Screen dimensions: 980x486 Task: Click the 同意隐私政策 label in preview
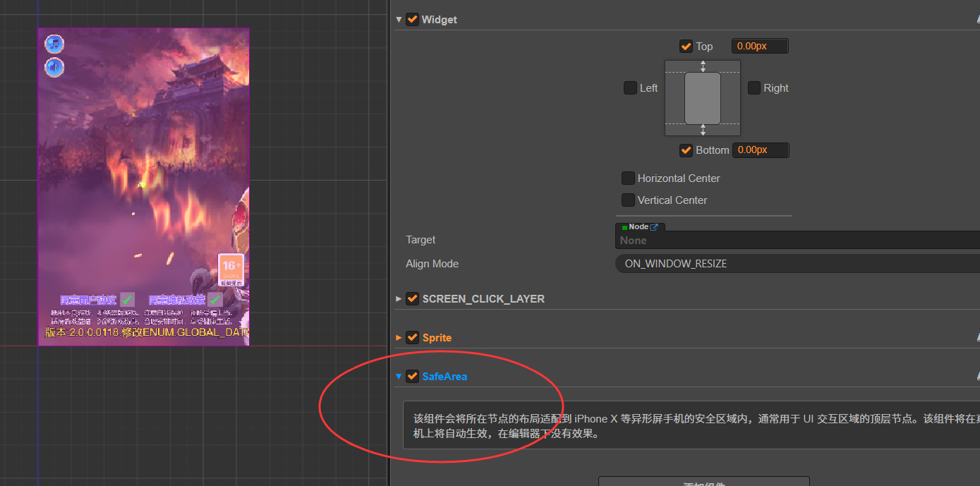(x=176, y=300)
